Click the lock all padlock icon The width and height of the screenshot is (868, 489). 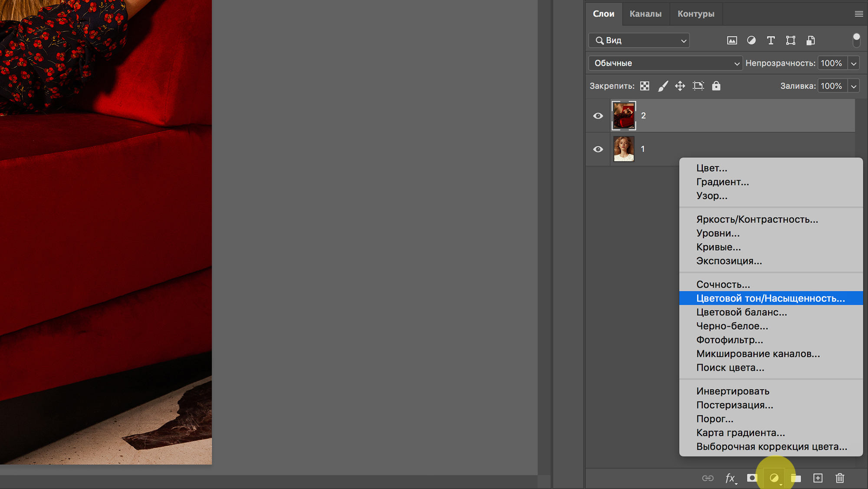point(716,86)
